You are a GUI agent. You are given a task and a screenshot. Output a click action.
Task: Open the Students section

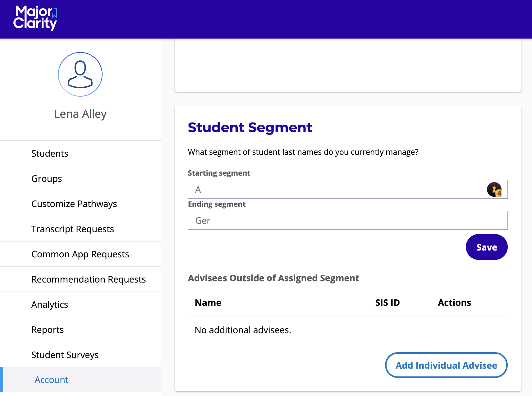[50, 153]
